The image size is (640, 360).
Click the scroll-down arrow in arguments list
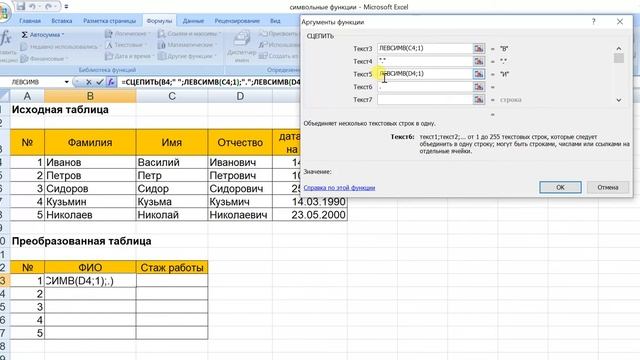(x=619, y=100)
